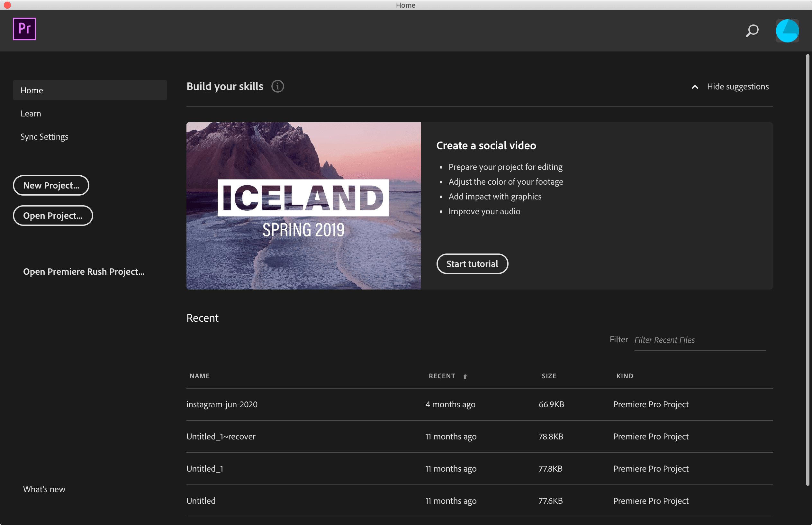Click the Open Project button
Image resolution: width=812 pixels, height=525 pixels.
[x=53, y=216]
